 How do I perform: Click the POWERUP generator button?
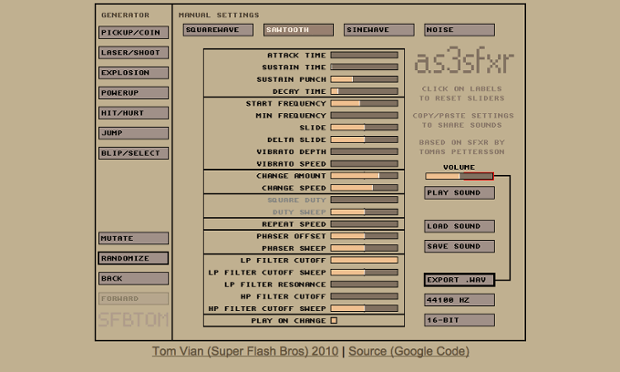pyautogui.click(x=134, y=93)
